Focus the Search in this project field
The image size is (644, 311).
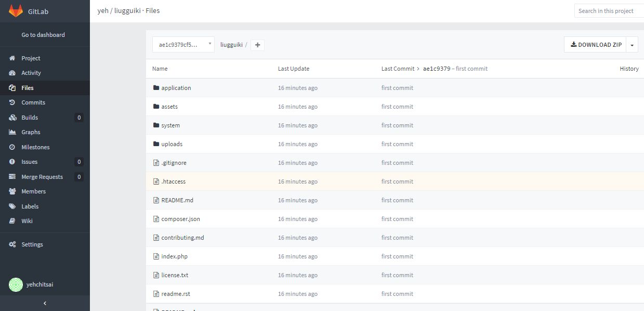click(x=608, y=11)
